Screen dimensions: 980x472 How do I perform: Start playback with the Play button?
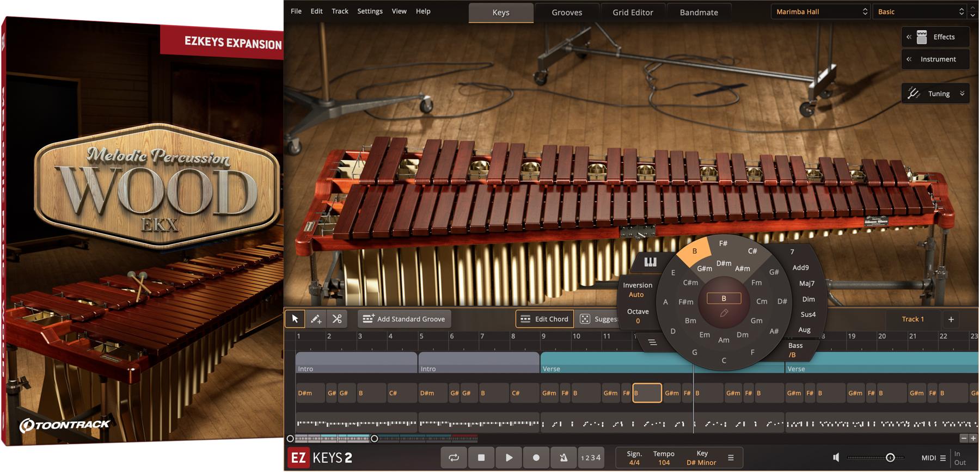pos(509,457)
